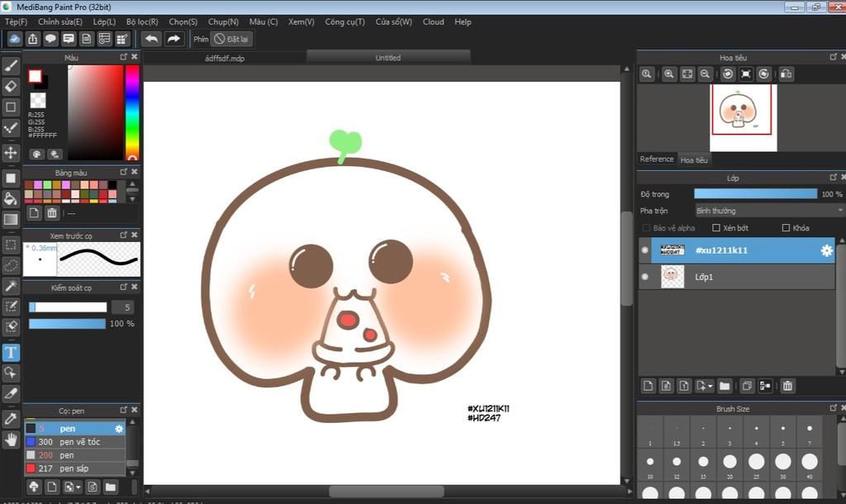Open the Help menu
The image size is (846, 504).
coord(463,21)
